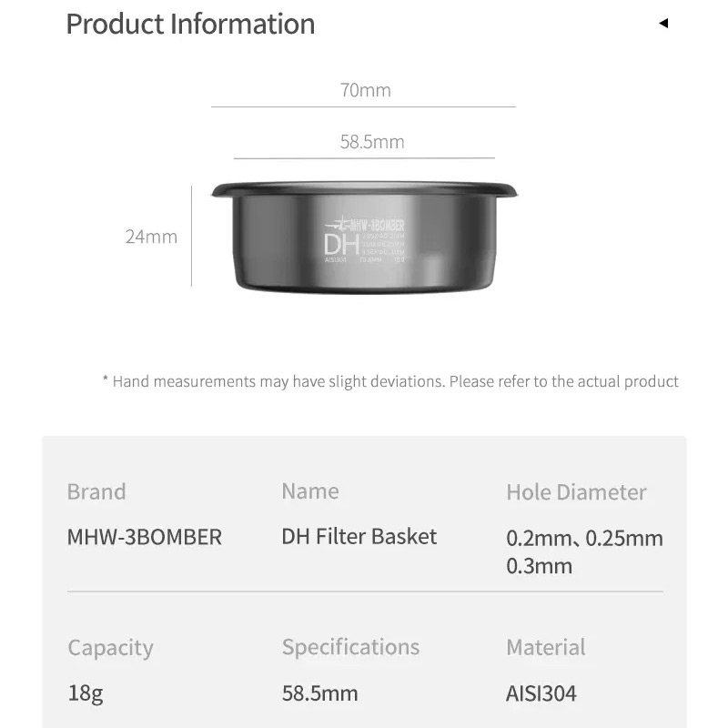Select the 70mm width dimension label
Screen dimensions: 728x728
click(365, 90)
